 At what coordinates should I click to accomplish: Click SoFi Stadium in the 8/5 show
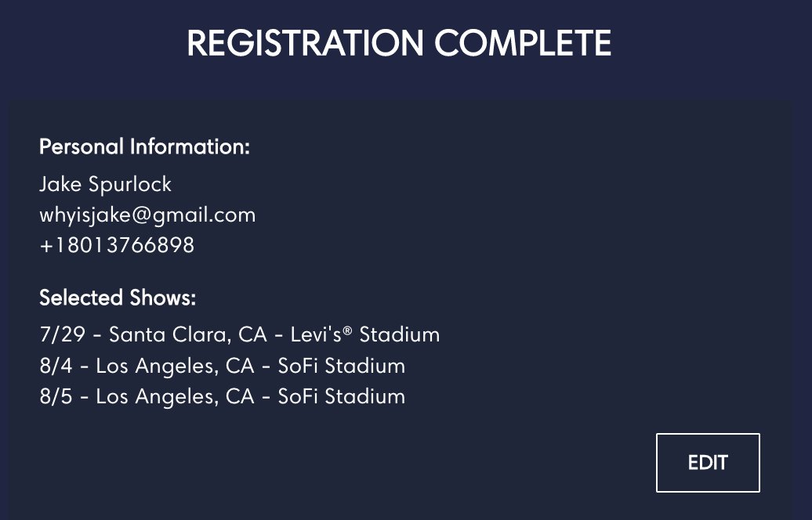(341, 396)
